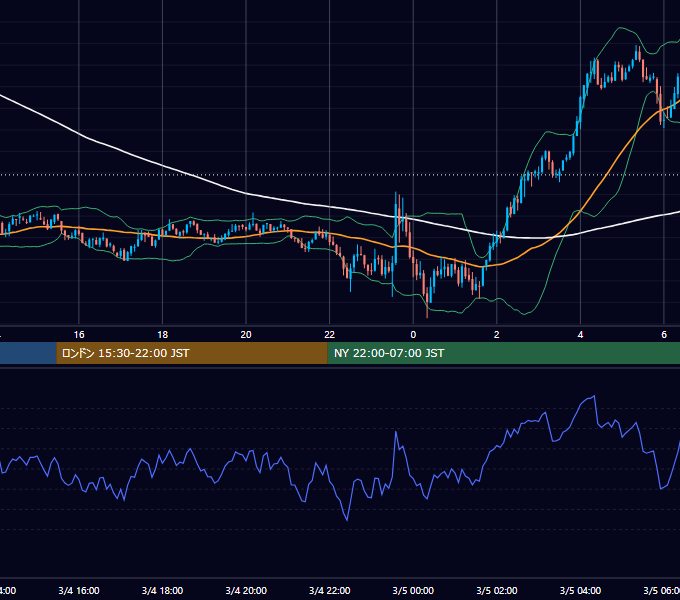Click the 22 hour label on the price chart axis
The width and height of the screenshot is (680, 600).
330,335
